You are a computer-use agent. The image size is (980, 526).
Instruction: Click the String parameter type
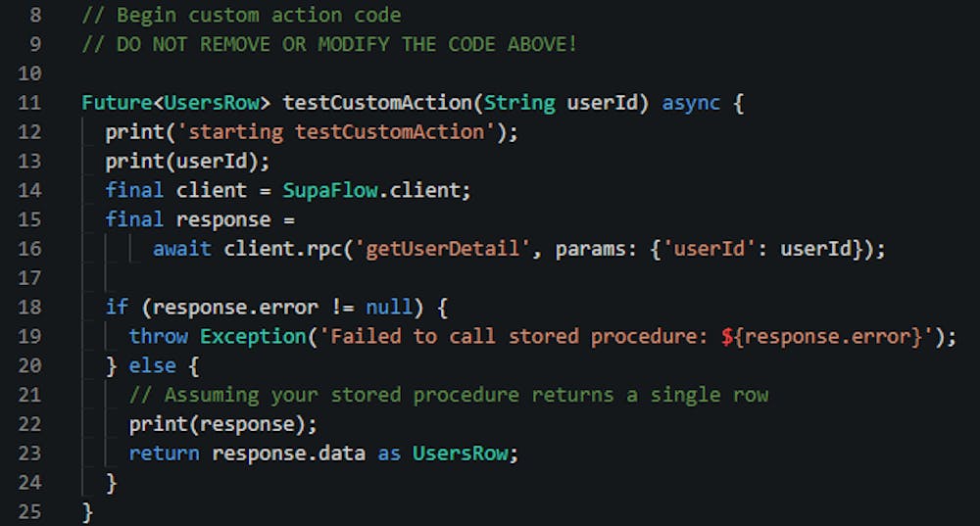[x=519, y=103]
